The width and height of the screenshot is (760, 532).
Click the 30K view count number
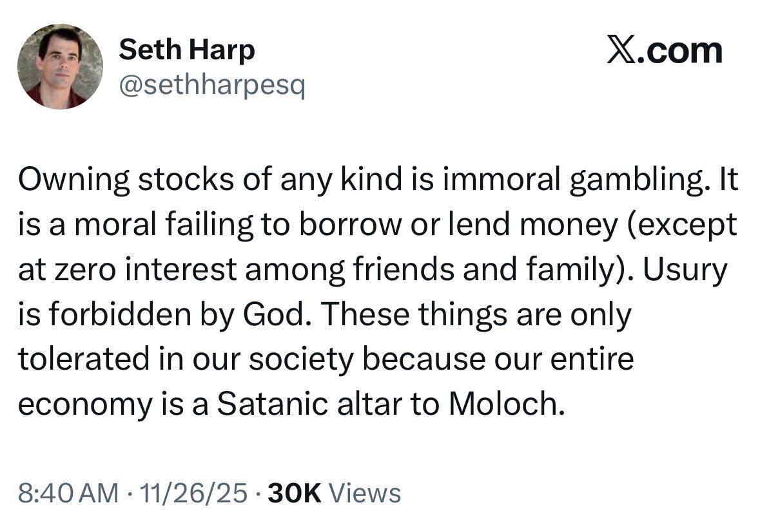tap(294, 493)
